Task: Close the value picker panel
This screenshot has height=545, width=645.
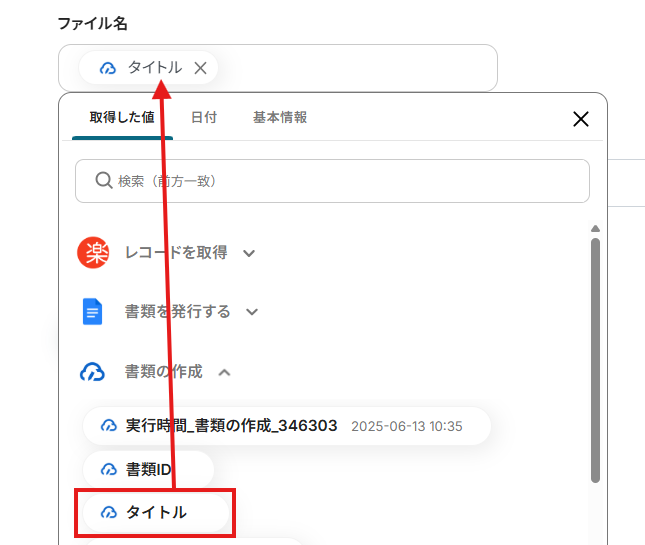Action: point(581,119)
